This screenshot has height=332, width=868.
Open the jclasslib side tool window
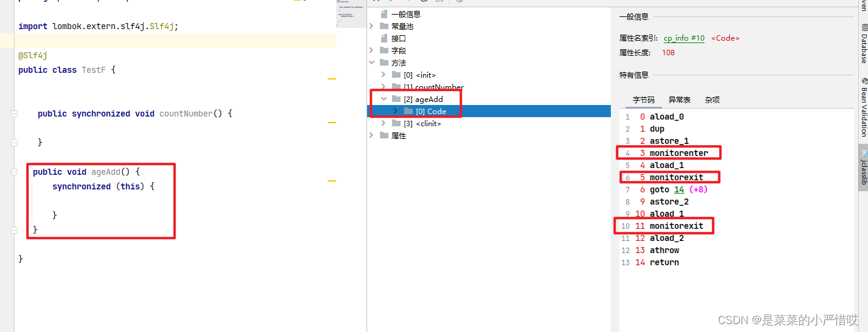[x=863, y=166]
